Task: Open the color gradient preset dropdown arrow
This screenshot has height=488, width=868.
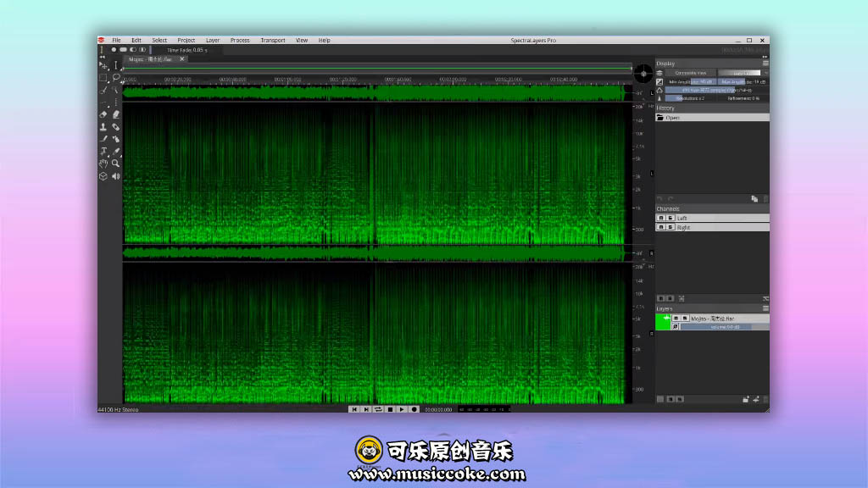Action: point(765,73)
